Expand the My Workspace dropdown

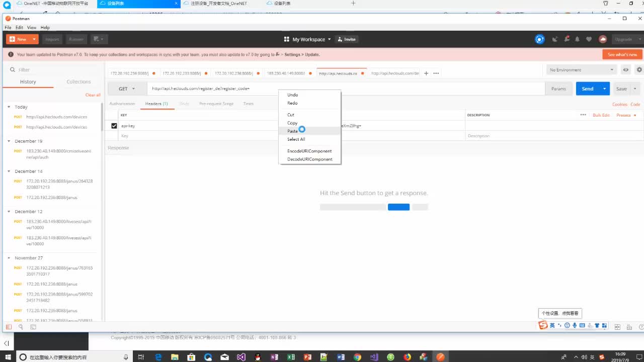tap(307, 39)
